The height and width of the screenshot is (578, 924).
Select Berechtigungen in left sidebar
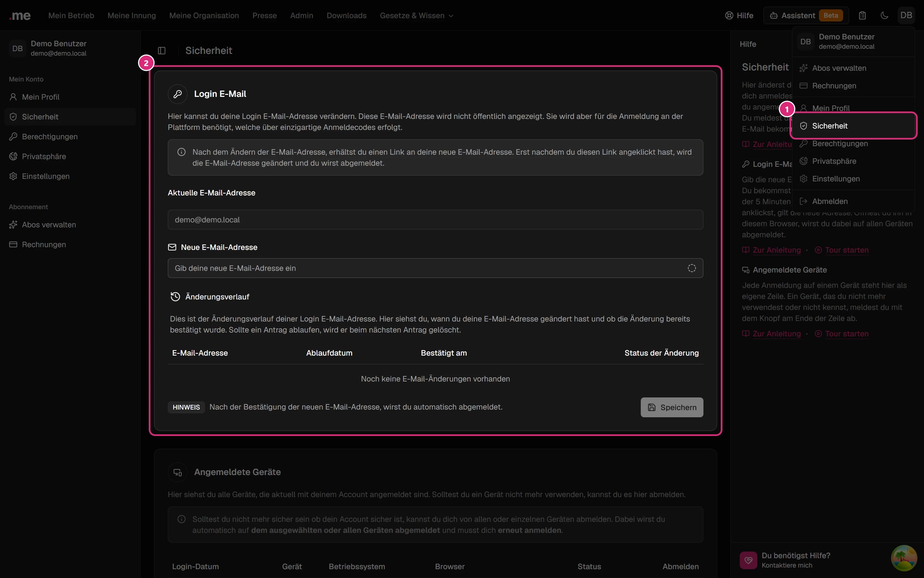pos(70,137)
